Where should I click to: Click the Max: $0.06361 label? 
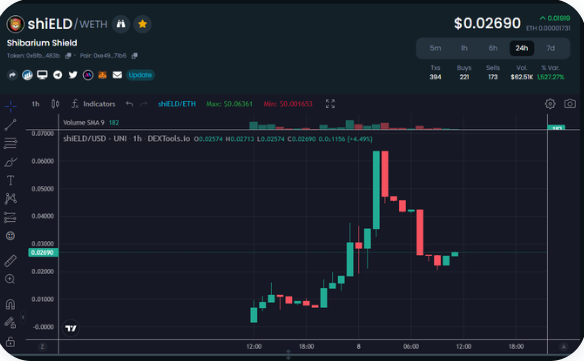pyautogui.click(x=229, y=104)
